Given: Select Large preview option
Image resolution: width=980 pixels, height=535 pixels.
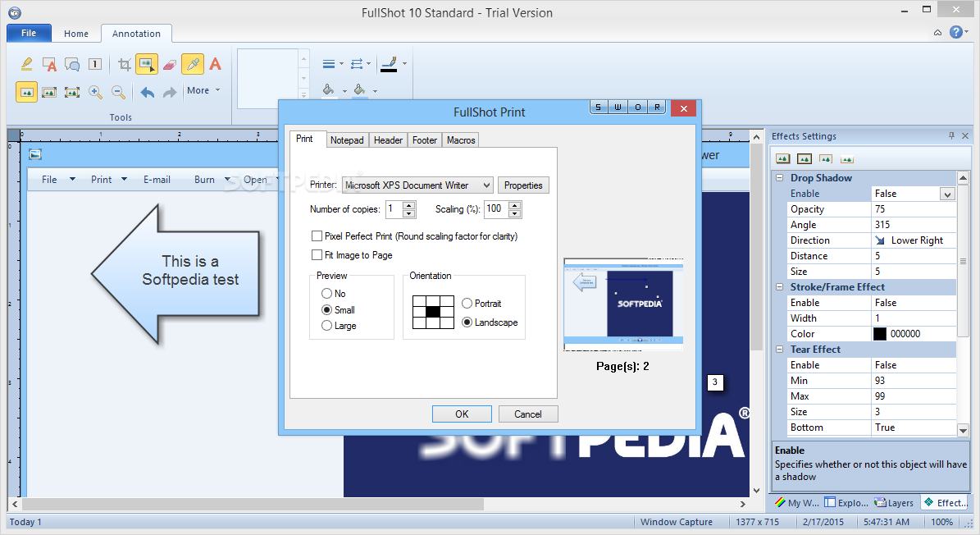Looking at the screenshot, I should pyautogui.click(x=326, y=326).
